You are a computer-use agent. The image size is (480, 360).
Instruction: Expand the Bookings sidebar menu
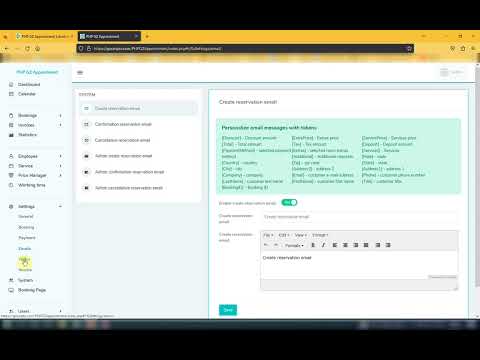click(x=60, y=115)
